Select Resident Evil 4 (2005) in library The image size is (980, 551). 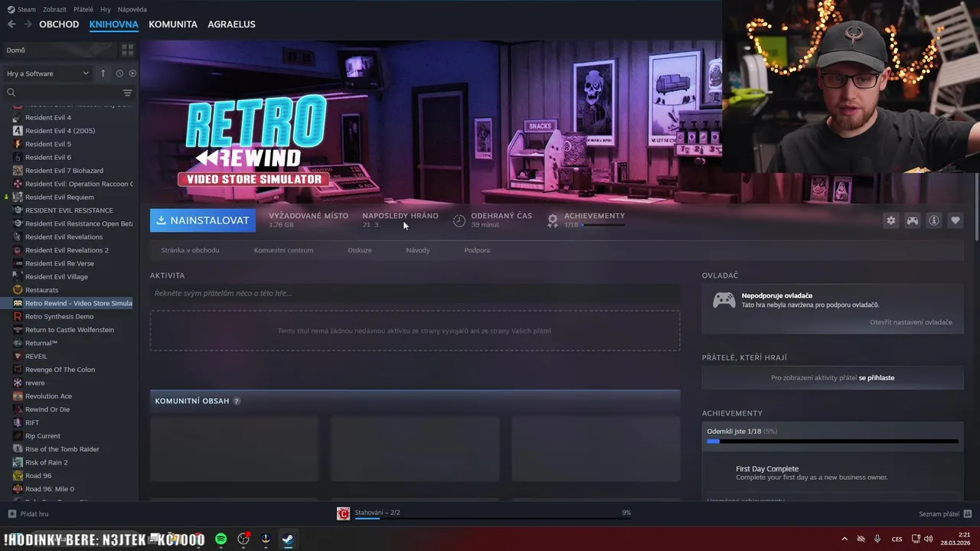pyautogui.click(x=60, y=131)
